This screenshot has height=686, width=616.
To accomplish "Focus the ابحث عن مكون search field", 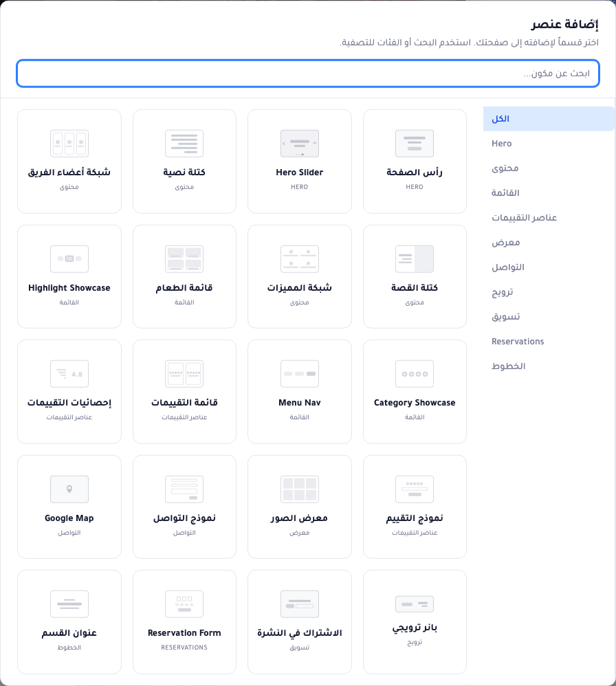I will (x=308, y=74).
